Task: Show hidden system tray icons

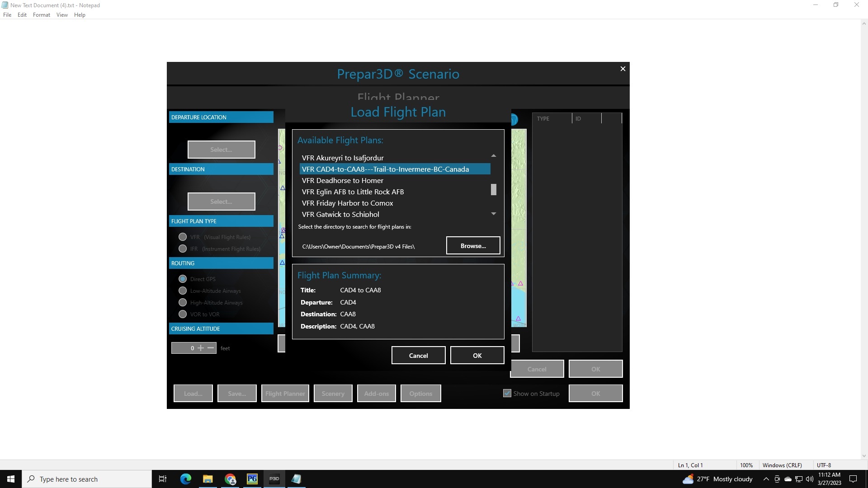Action: pos(766,479)
